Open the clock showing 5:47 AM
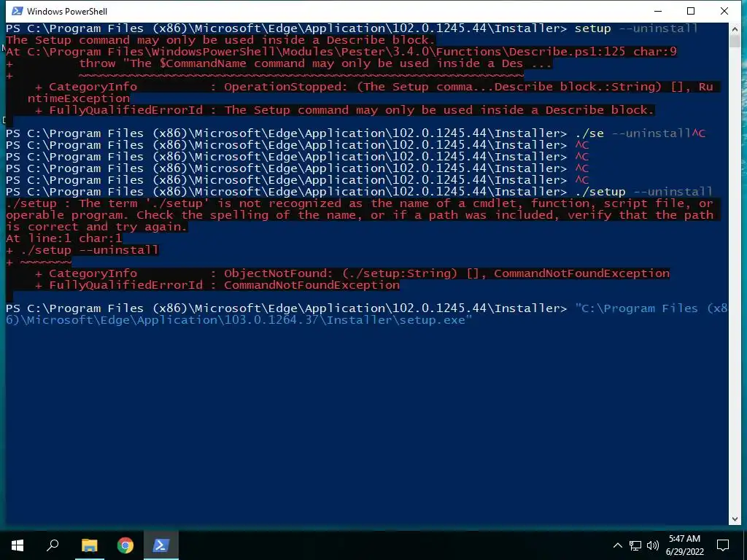 click(684, 545)
